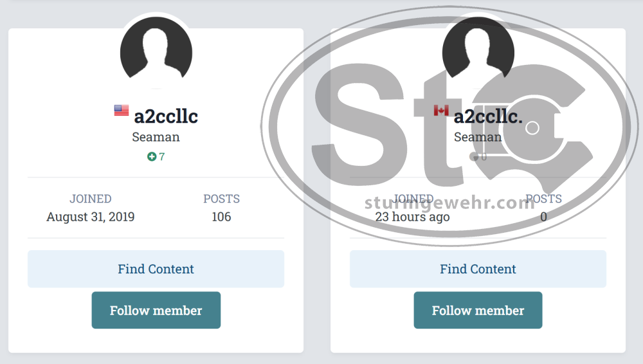Click the sturmgewehr.com watermark text
The height and width of the screenshot is (364, 643).
[450, 203]
